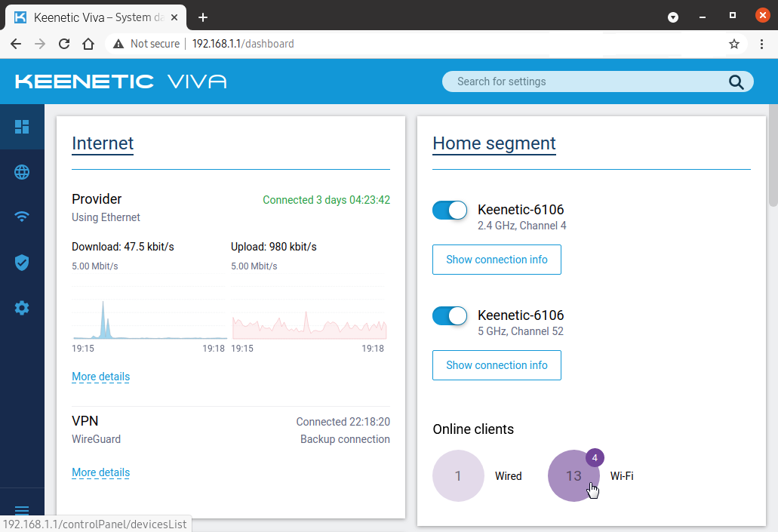Click the search magnifier icon
This screenshot has width=778, height=532.
tap(736, 82)
